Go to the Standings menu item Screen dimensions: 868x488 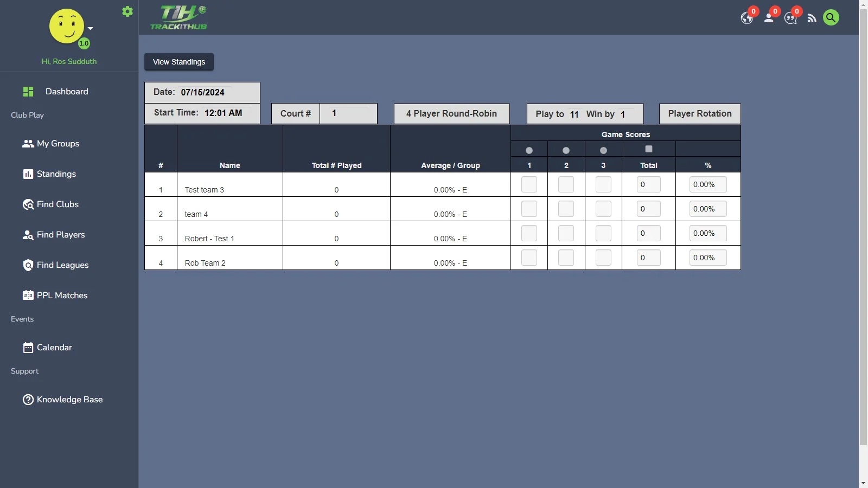tap(56, 174)
